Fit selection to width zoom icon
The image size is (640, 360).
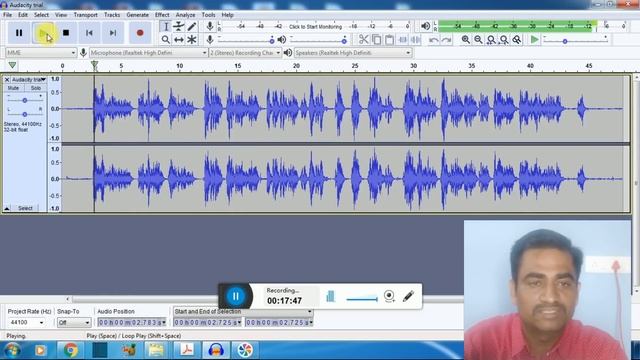click(x=491, y=40)
